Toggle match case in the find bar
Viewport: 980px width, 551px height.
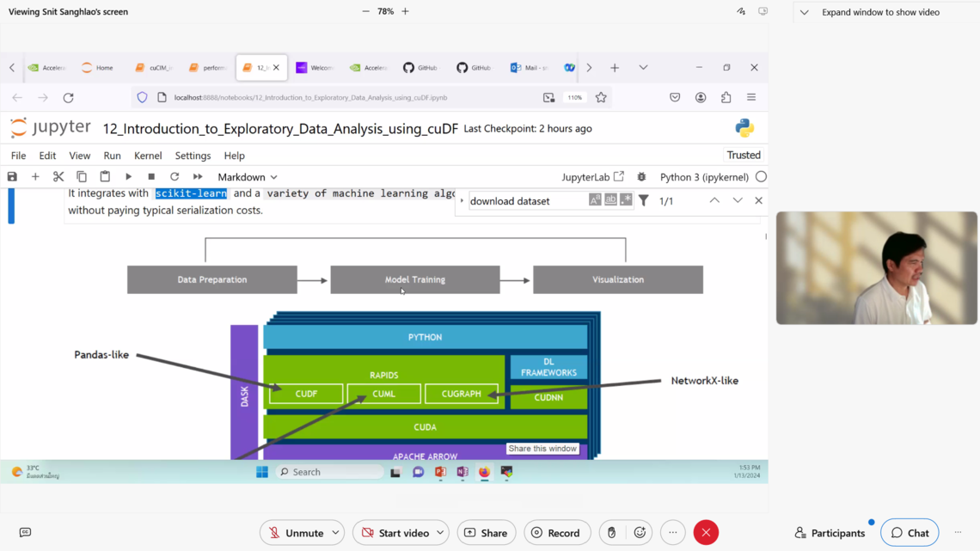tap(595, 200)
